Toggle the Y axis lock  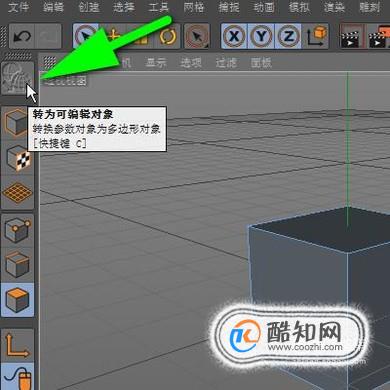point(261,36)
